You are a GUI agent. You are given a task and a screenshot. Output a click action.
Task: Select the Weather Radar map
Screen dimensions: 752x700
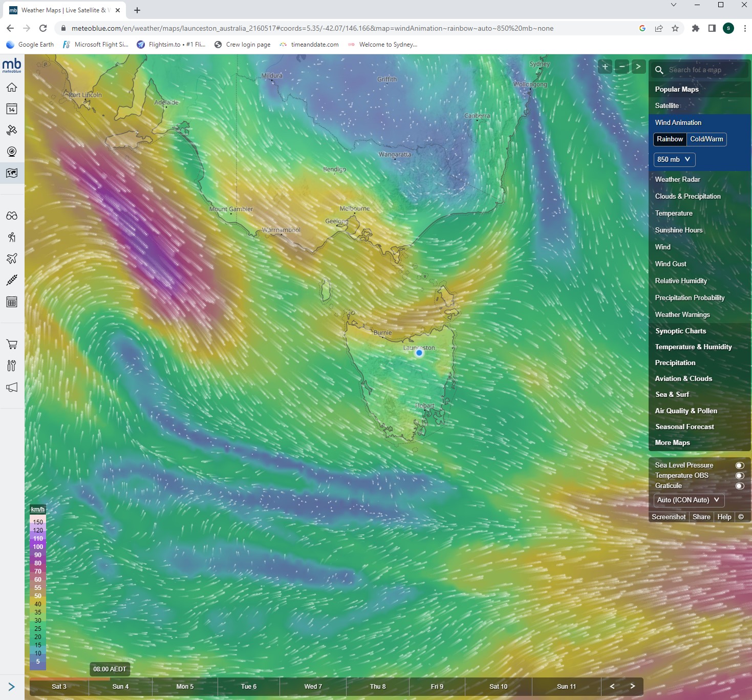point(677,179)
